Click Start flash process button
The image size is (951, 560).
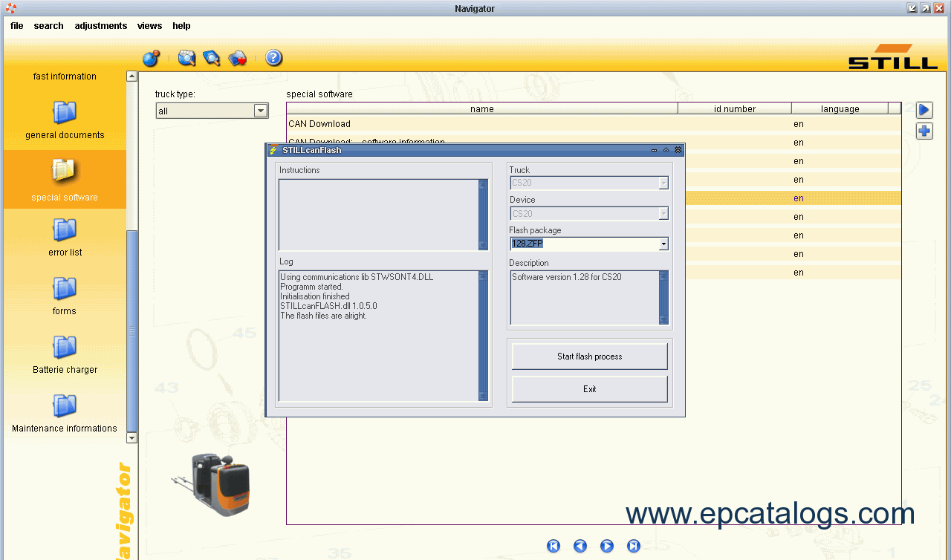click(x=590, y=356)
